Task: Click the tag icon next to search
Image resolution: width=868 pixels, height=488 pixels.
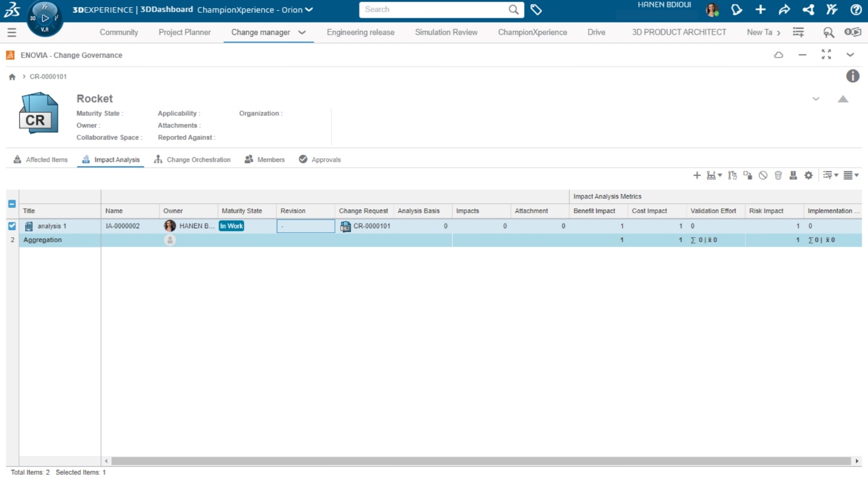Action: point(536,10)
